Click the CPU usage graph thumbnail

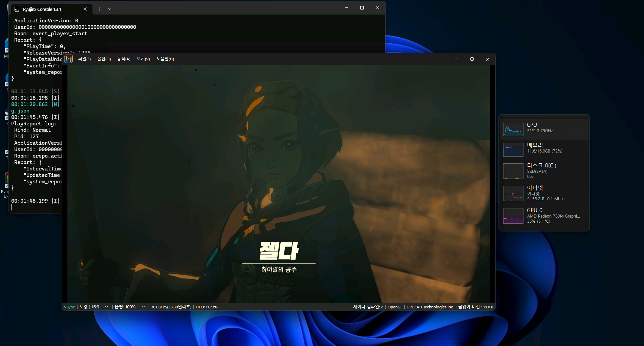[x=513, y=129]
